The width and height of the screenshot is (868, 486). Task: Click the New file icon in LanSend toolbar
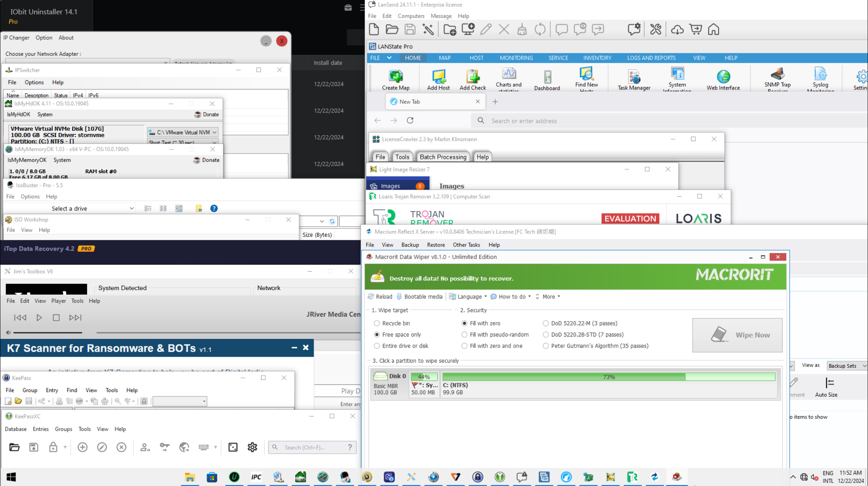(374, 29)
